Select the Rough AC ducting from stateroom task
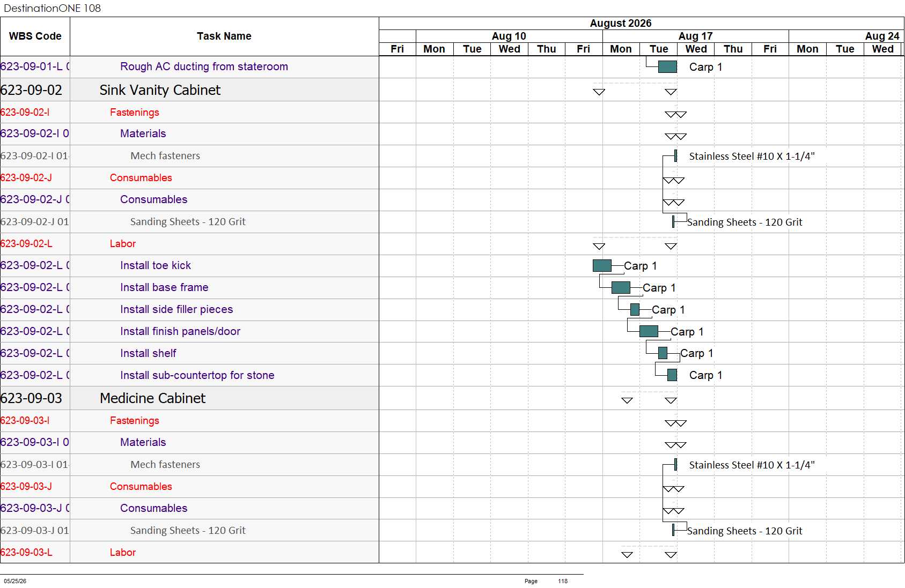The width and height of the screenshot is (905, 588). click(x=204, y=66)
